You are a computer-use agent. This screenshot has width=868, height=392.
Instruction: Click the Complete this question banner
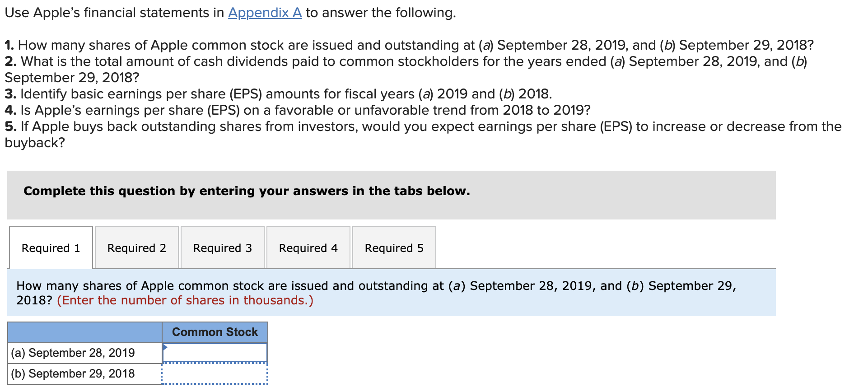click(x=247, y=191)
